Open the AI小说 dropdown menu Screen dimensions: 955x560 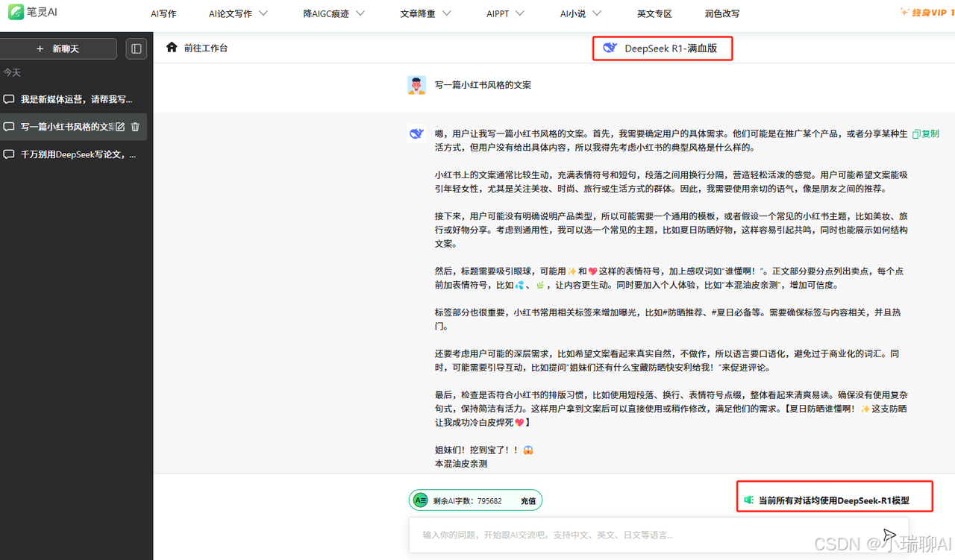[x=580, y=13]
